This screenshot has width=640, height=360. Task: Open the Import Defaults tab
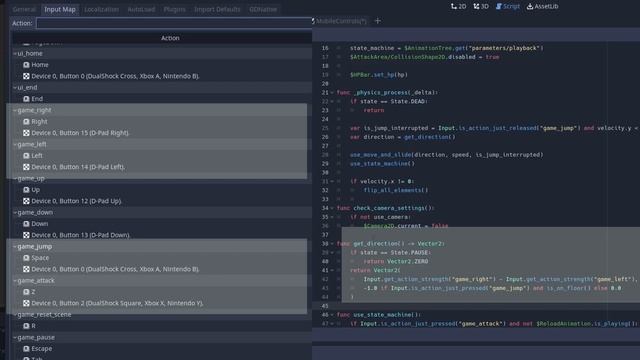tap(217, 9)
